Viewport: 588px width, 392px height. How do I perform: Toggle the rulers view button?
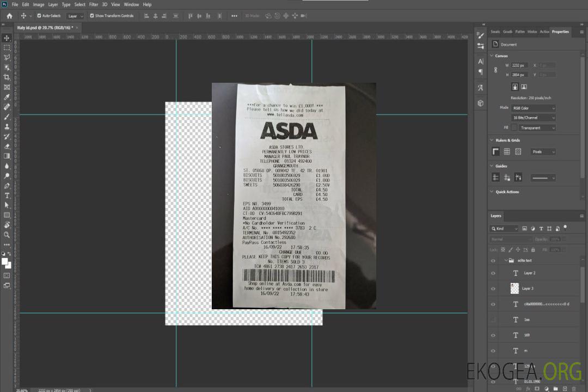coord(496,151)
